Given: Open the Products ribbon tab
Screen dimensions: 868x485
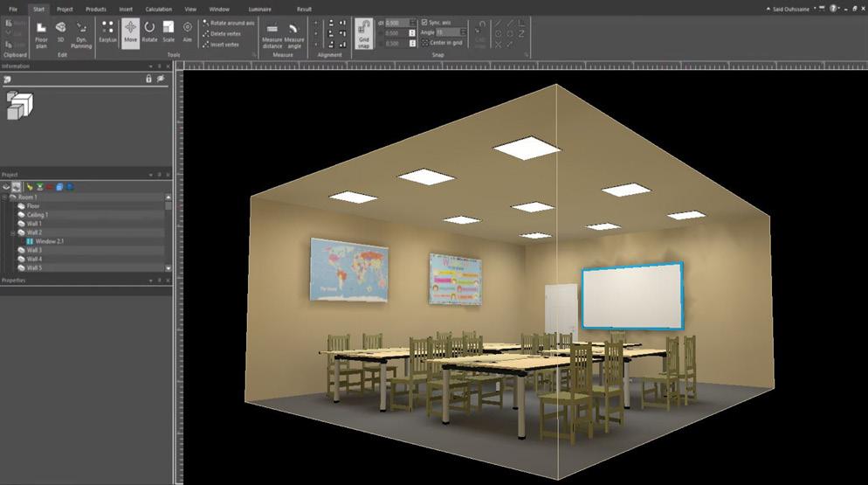Looking at the screenshot, I should coord(96,9).
